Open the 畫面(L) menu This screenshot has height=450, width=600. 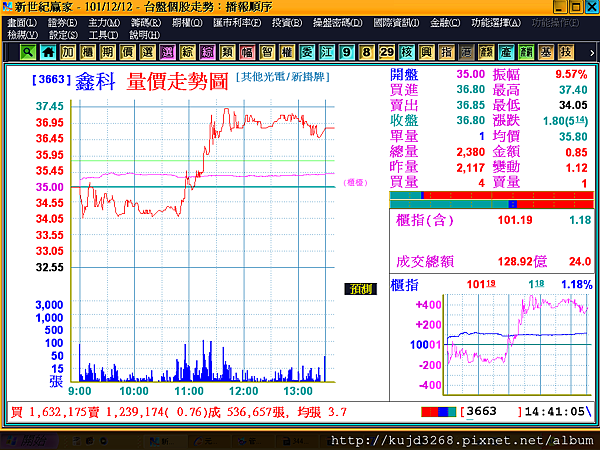pyautogui.click(x=22, y=23)
